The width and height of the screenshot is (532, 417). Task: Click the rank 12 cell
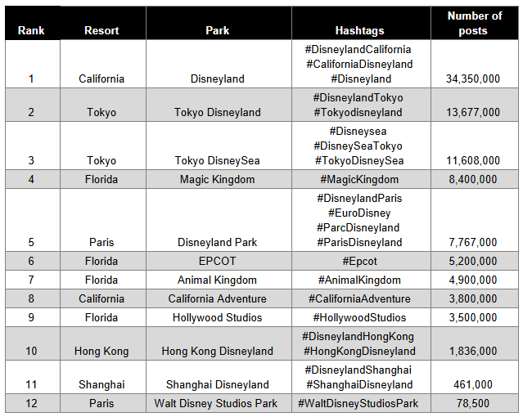[x=33, y=403]
